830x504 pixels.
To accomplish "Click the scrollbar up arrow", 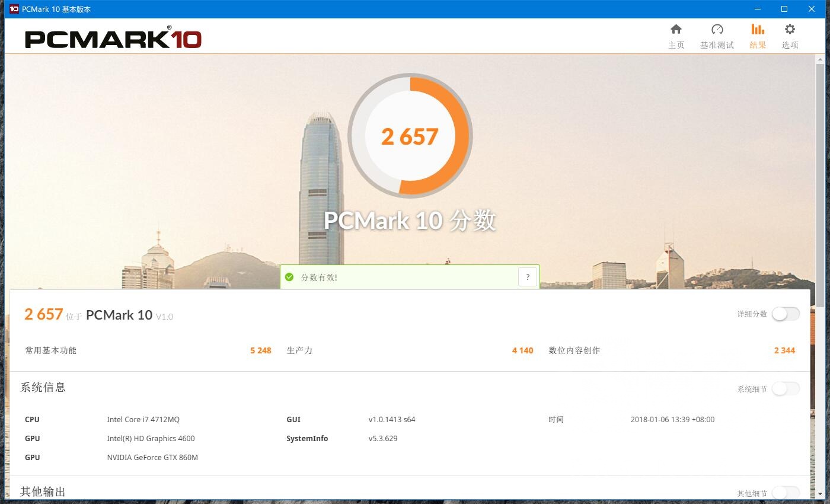I will coord(821,59).
